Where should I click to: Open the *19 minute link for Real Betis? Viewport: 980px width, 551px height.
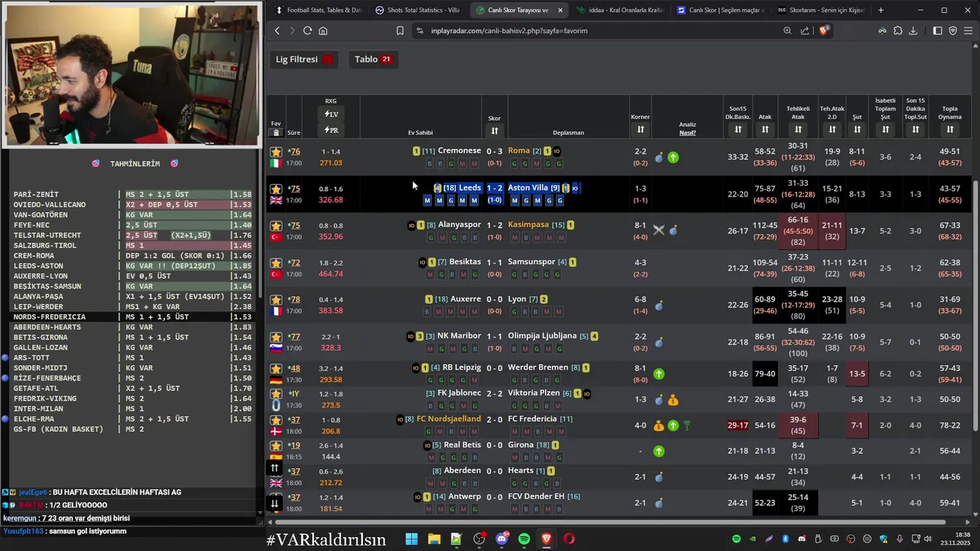[294, 445]
